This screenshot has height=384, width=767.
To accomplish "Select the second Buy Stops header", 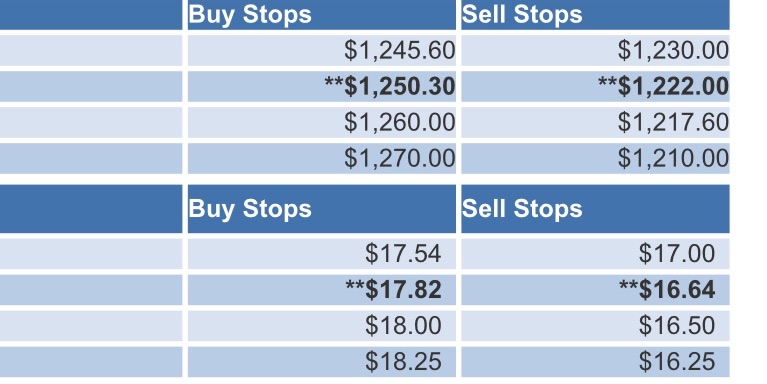I will click(x=321, y=209).
